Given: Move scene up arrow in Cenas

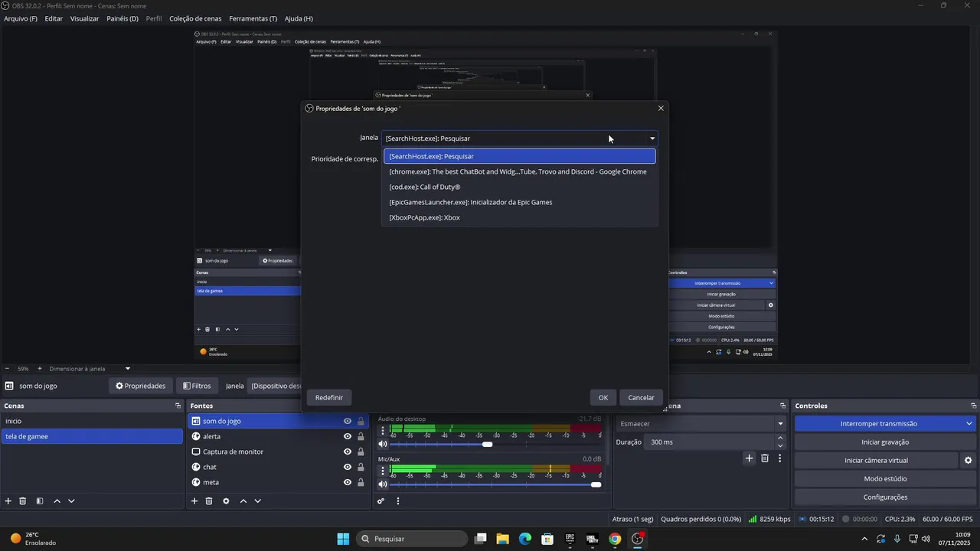Looking at the screenshot, I should point(57,501).
